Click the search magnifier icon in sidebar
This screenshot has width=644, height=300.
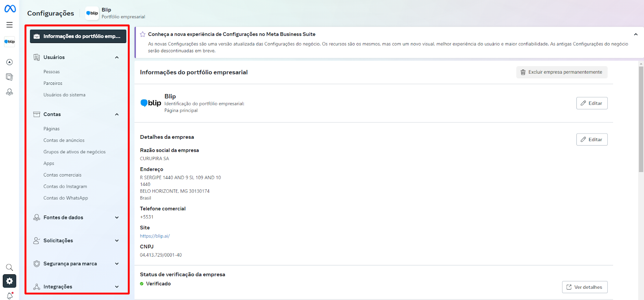point(9,267)
